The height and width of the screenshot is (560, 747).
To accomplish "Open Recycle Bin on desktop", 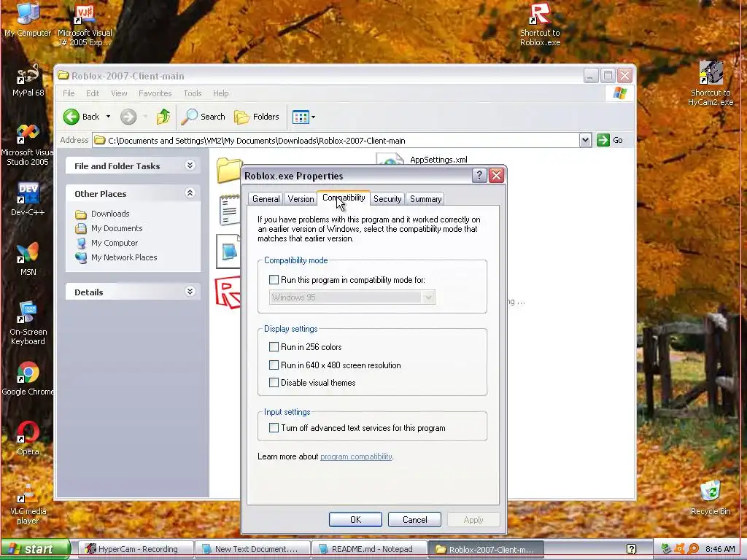I will click(711, 498).
